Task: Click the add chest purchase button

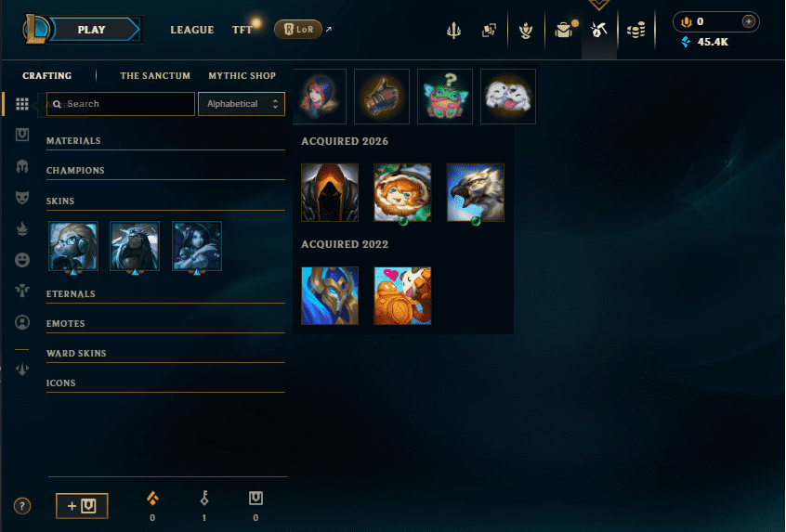Action: (x=82, y=506)
